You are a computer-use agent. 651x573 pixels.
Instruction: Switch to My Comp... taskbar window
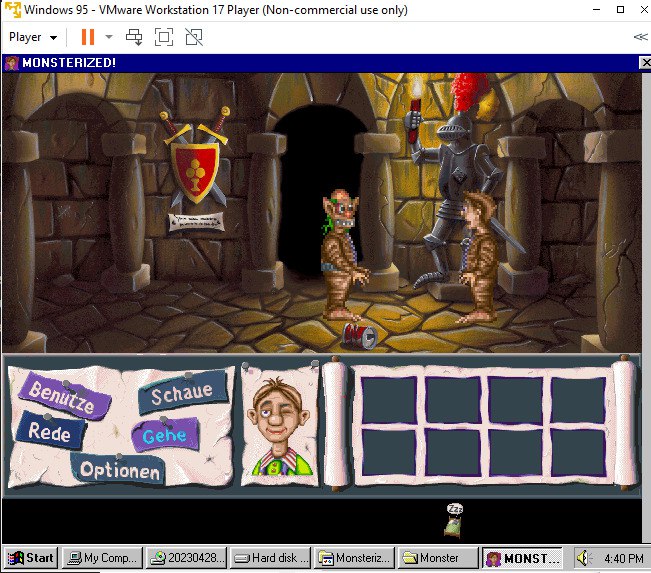tap(102, 558)
